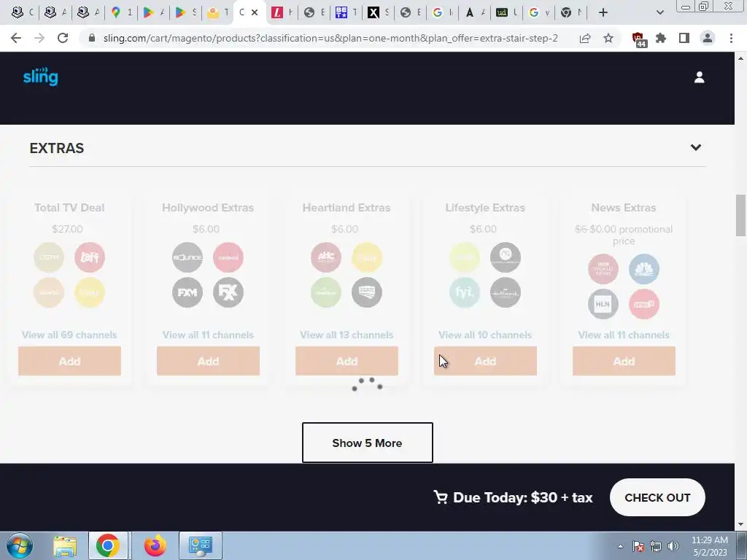Image resolution: width=747 pixels, height=560 pixels.
Task: Switch to the last Chrome icon tab
Action: tap(571, 12)
